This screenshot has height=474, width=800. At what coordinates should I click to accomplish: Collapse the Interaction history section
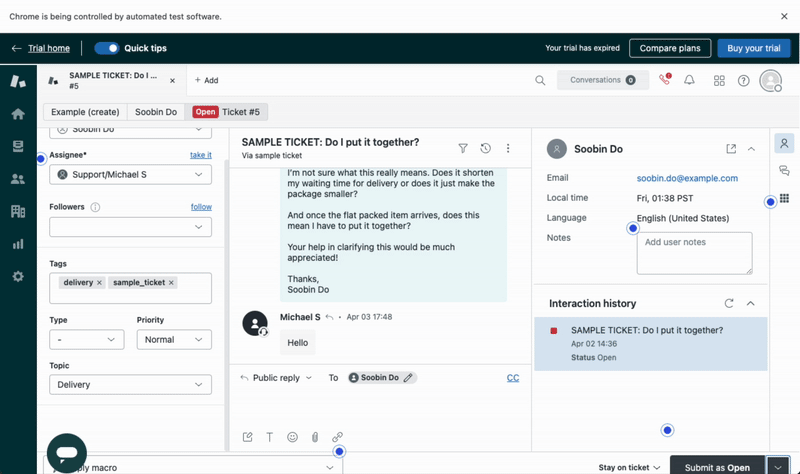point(751,303)
